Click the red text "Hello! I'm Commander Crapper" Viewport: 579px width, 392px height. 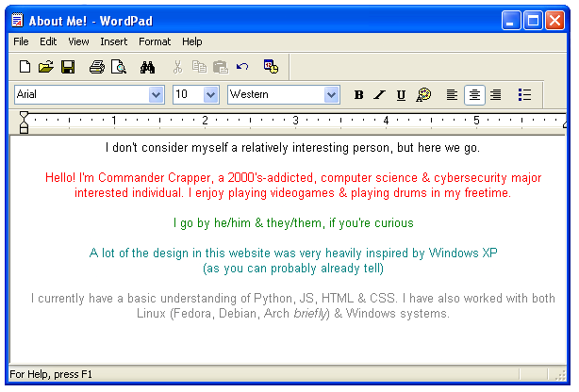click(127, 178)
